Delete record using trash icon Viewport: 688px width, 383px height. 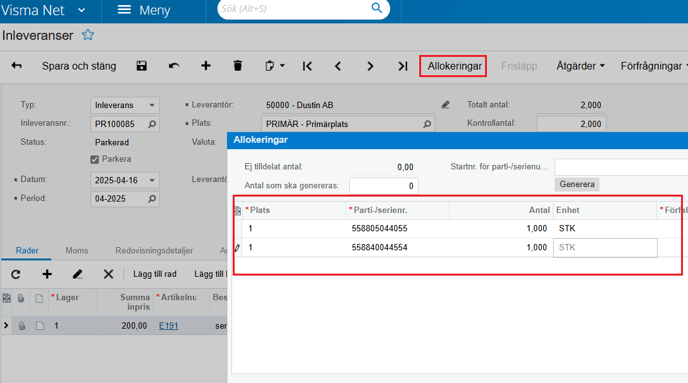[237, 66]
